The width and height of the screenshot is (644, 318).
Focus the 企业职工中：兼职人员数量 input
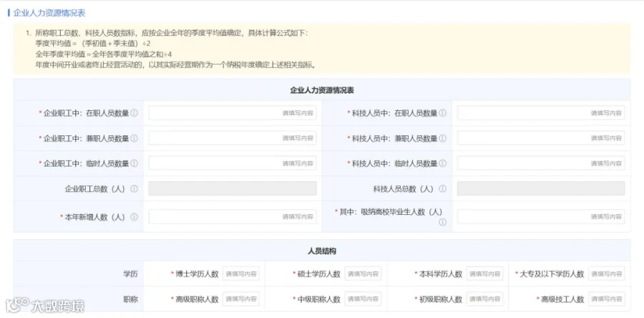coord(233,138)
